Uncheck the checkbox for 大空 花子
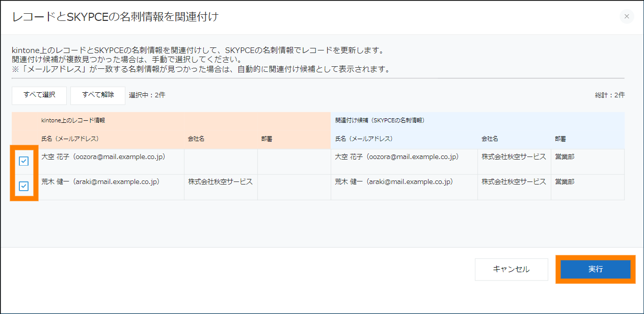Image resolution: width=644 pixels, height=314 pixels. pos(24,161)
